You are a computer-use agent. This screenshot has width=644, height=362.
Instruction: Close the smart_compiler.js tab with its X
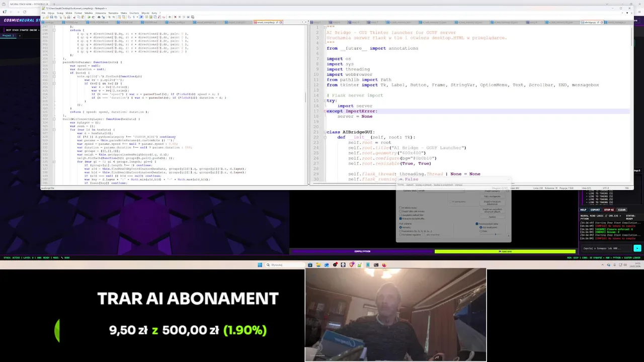coord(281,22)
